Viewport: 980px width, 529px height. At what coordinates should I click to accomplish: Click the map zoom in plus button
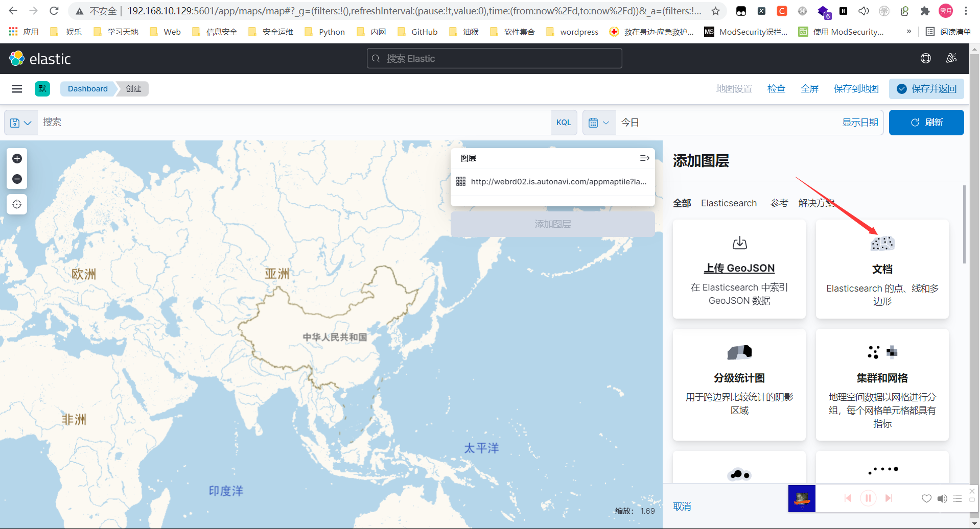[17, 159]
